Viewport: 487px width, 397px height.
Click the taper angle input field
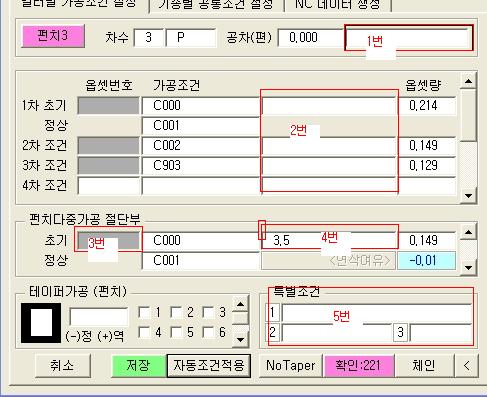click(x=99, y=316)
